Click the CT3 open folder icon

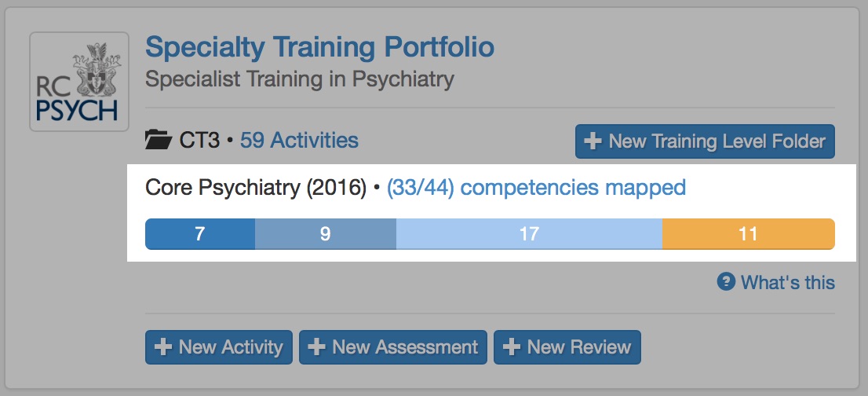[x=159, y=141]
